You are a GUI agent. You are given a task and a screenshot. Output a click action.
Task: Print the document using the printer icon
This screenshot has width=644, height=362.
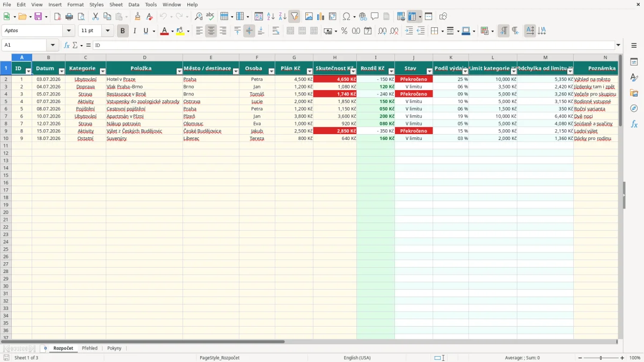coord(70,17)
